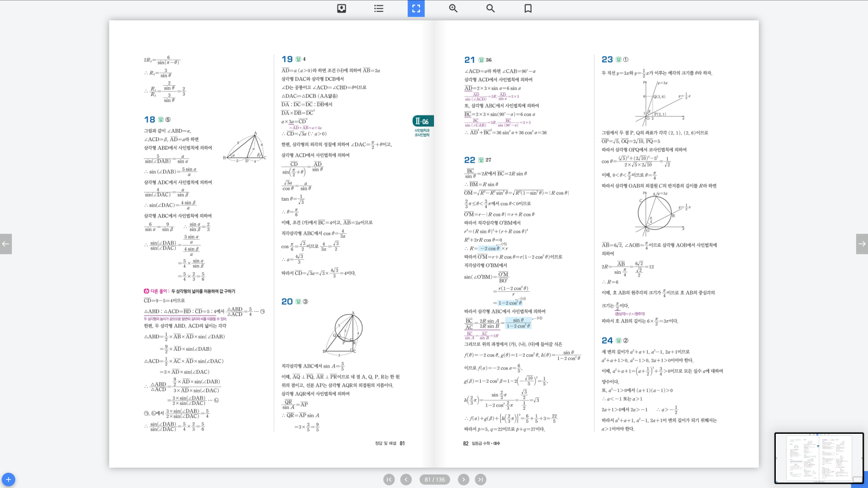Go to previous page in bottom bar
Viewport: 868px width, 488px height.
(406, 479)
